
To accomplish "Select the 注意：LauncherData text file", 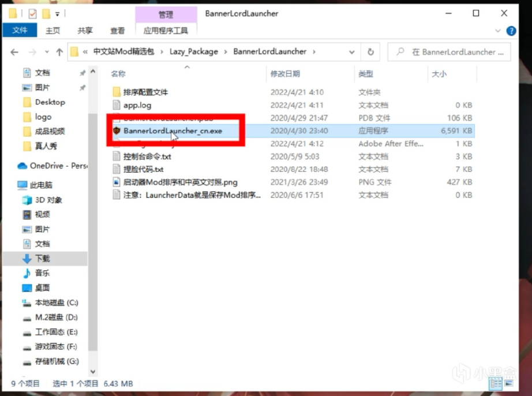I will pos(192,195).
